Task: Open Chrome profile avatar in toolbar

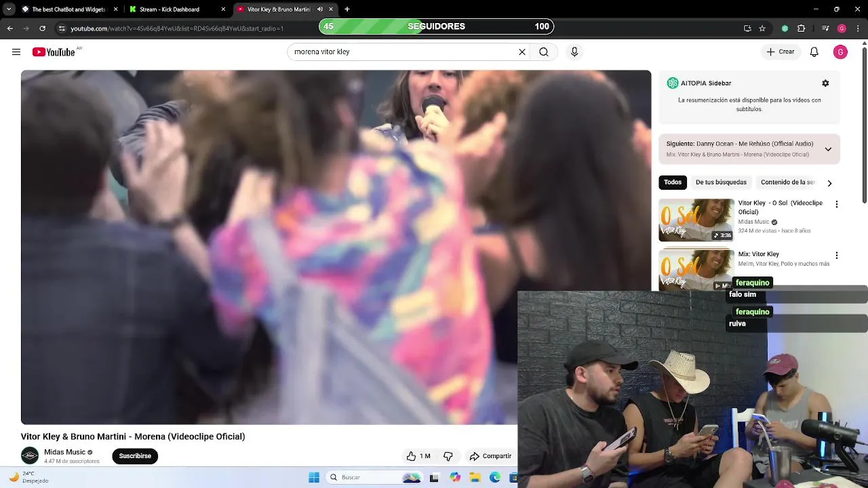Action: (842, 28)
